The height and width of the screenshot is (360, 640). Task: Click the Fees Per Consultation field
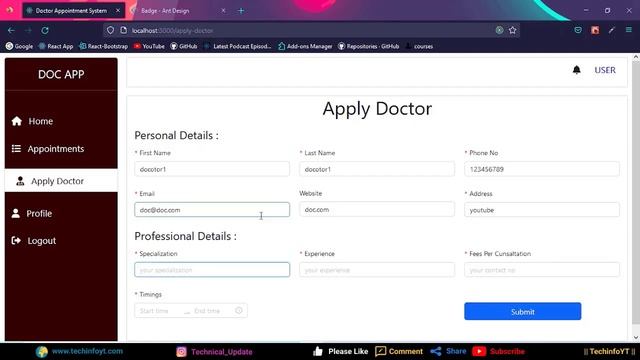point(542,270)
